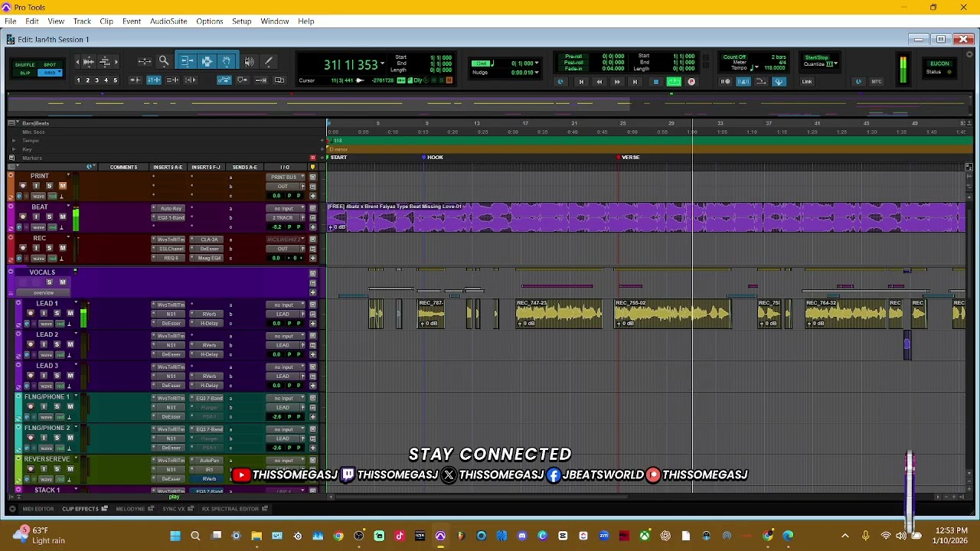Solo the REC track
980x551 pixels.
tap(50, 248)
